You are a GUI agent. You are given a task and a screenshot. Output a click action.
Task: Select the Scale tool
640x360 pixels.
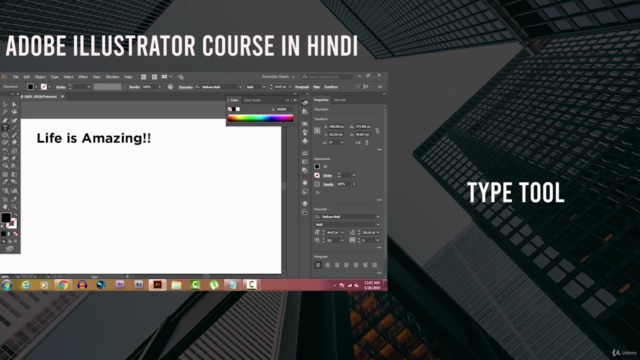coord(14,151)
